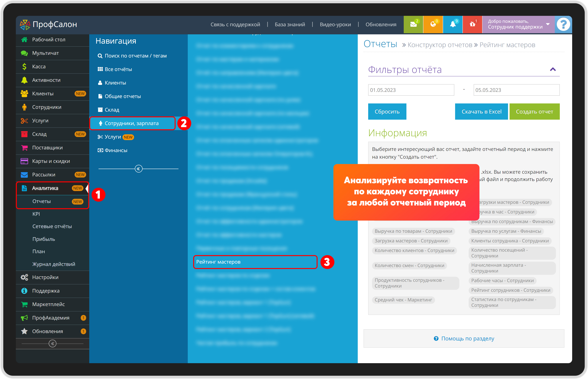Open Поставщики section

click(x=53, y=148)
